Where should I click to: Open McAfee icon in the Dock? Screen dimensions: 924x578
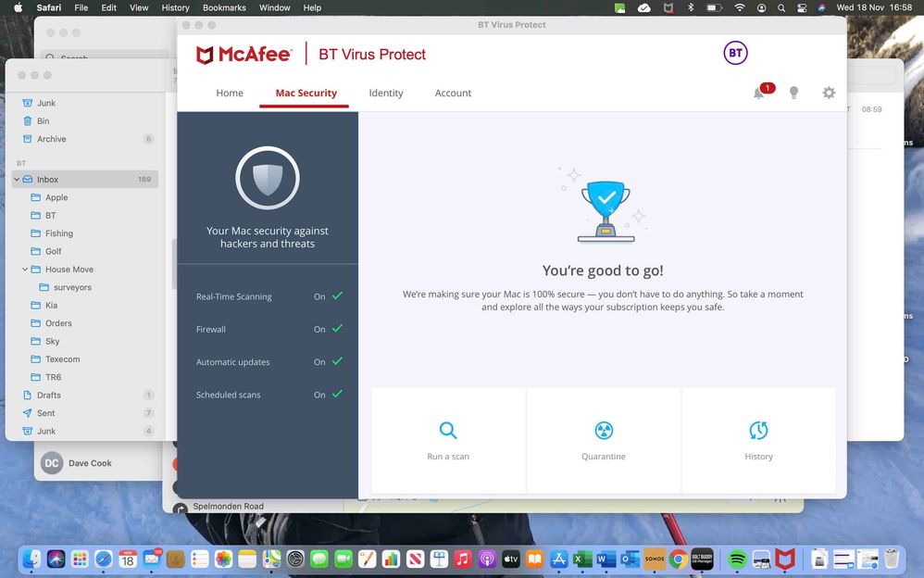click(x=785, y=559)
